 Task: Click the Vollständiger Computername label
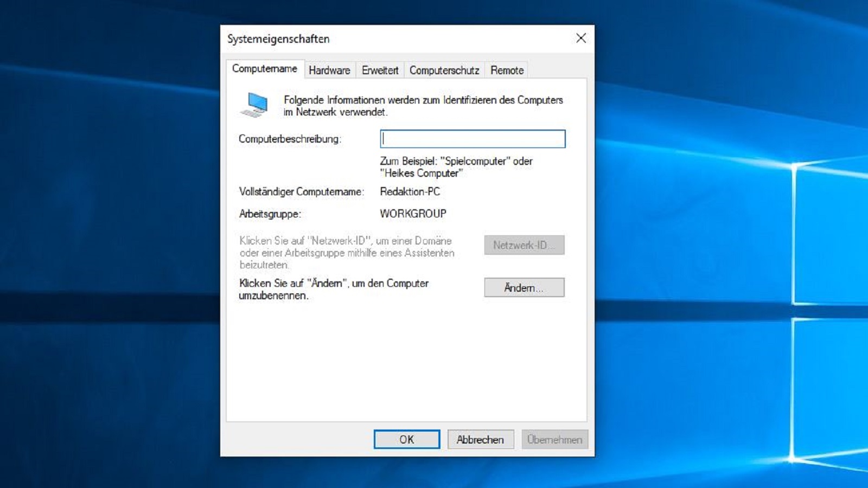302,192
